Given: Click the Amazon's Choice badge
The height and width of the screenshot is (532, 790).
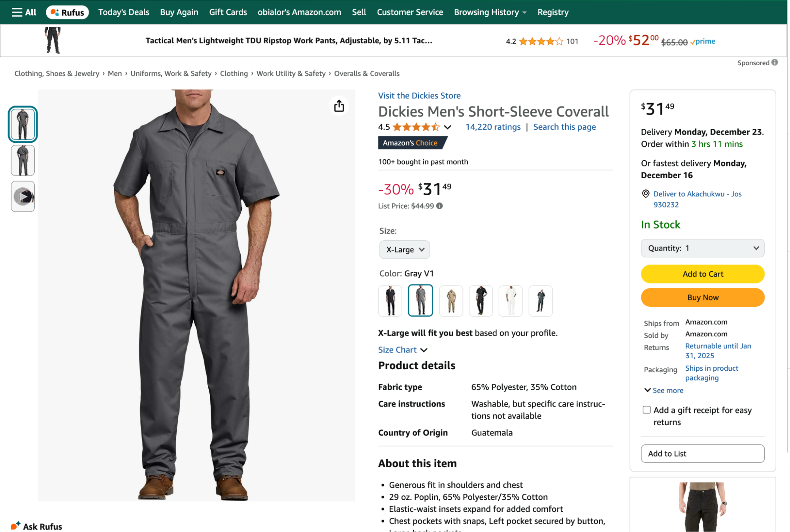Looking at the screenshot, I should (411, 143).
